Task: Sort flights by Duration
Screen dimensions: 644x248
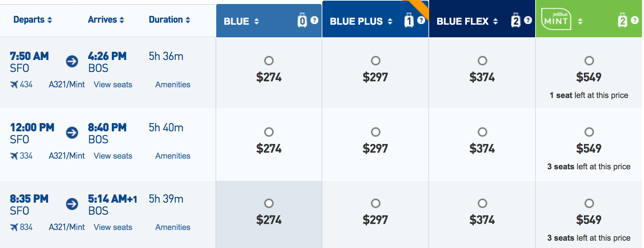Action: [170, 20]
